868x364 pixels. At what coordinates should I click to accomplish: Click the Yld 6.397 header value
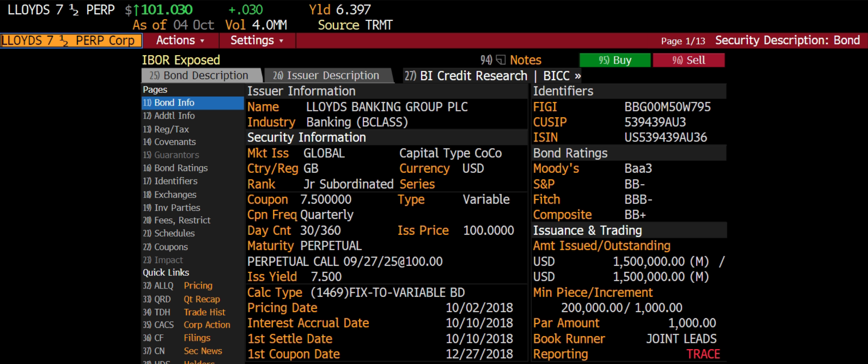click(x=340, y=10)
